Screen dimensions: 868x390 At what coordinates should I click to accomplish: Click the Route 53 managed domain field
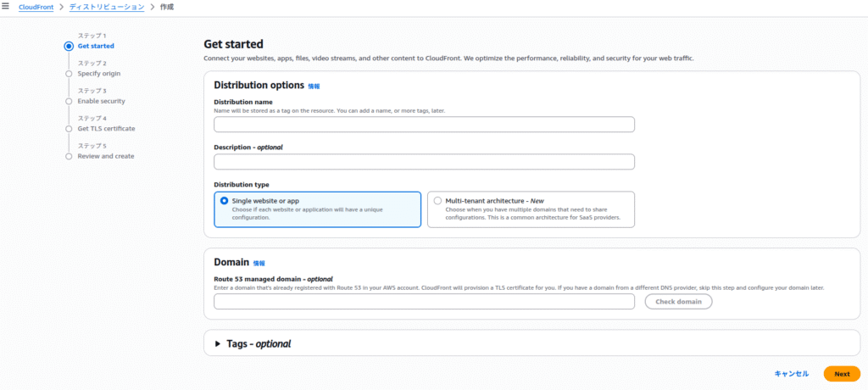pyautogui.click(x=424, y=302)
